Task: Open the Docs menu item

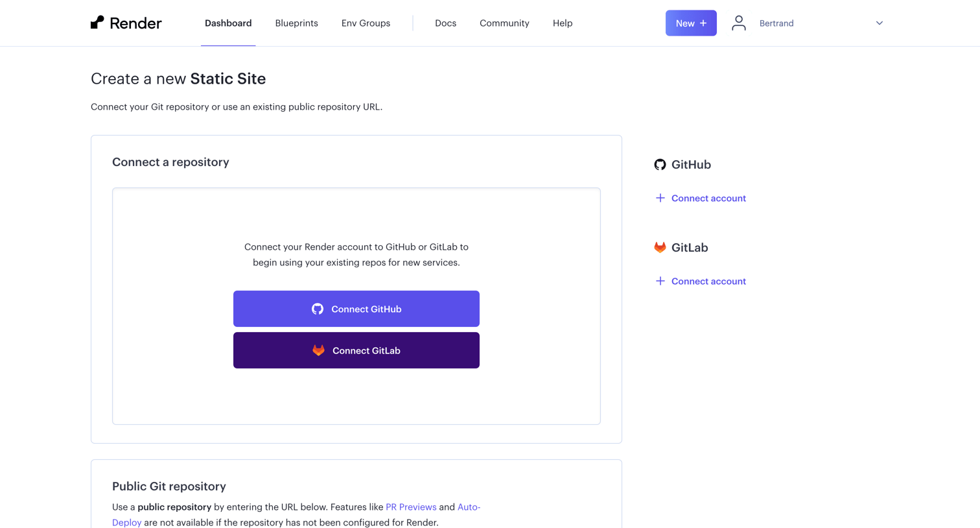Action: pyautogui.click(x=445, y=23)
